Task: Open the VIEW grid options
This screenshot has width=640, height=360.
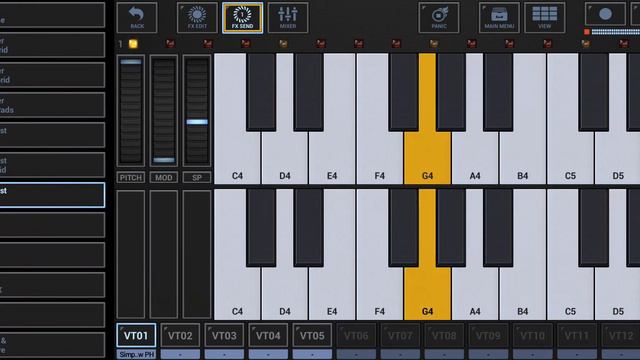Action: tap(544, 18)
